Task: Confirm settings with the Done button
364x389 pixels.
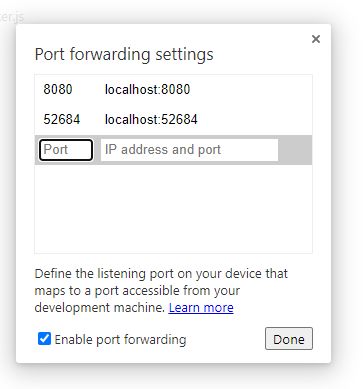Action: (289, 339)
